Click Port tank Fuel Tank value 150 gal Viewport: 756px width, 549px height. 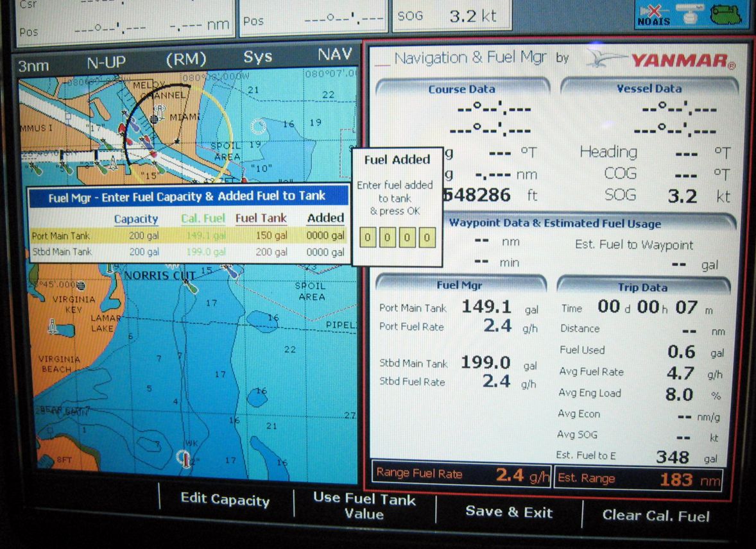[271, 236]
